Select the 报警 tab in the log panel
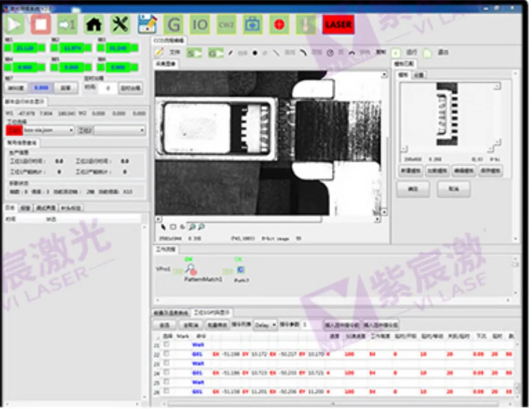The image size is (532, 409). (x=25, y=208)
